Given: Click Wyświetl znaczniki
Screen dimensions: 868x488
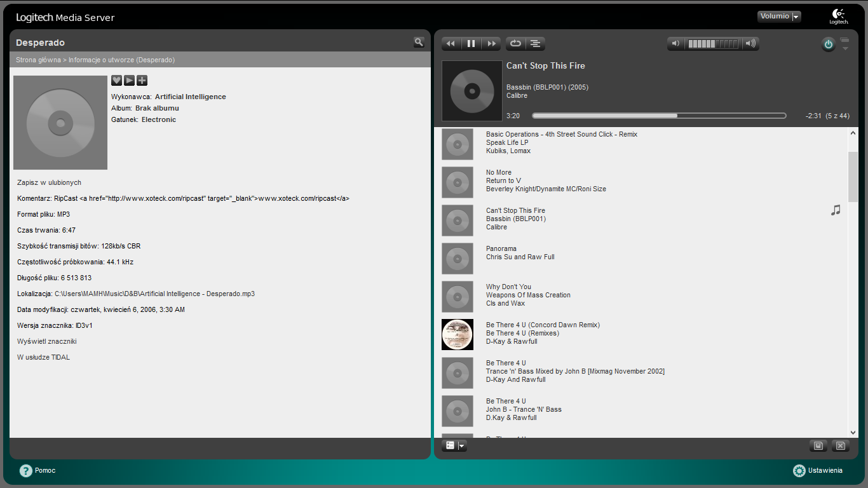Looking at the screenshot, I should pyautogui.click(x=47, y=341).
